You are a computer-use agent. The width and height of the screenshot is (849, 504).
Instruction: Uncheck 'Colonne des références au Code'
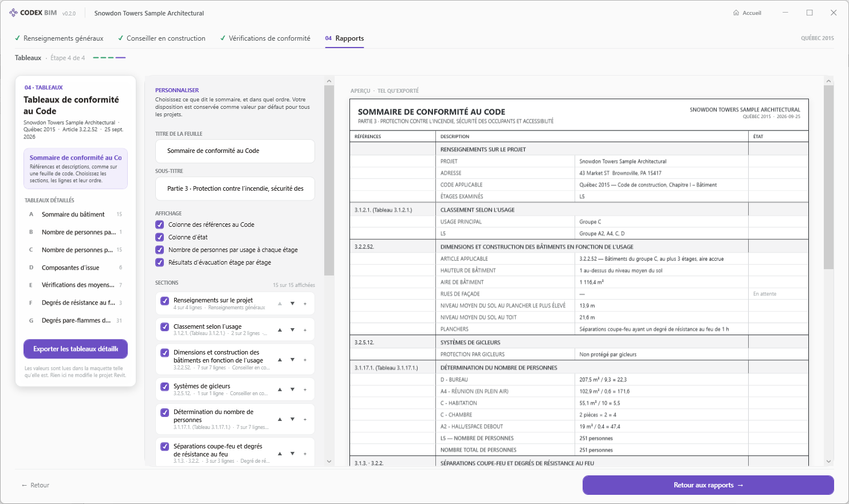click(x=160, y=225)
